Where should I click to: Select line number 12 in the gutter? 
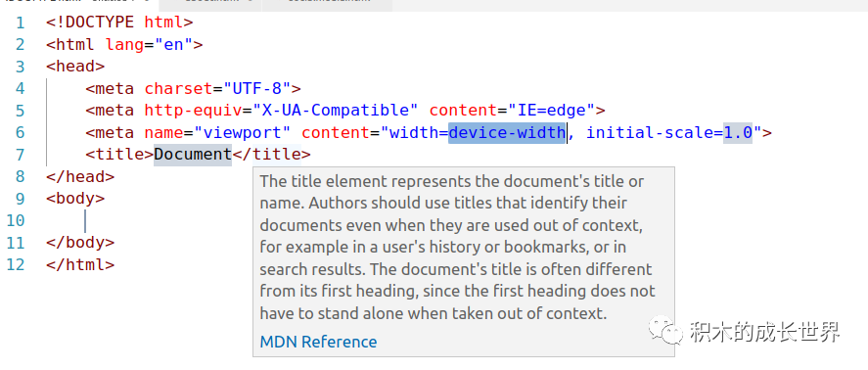point(16,264)
